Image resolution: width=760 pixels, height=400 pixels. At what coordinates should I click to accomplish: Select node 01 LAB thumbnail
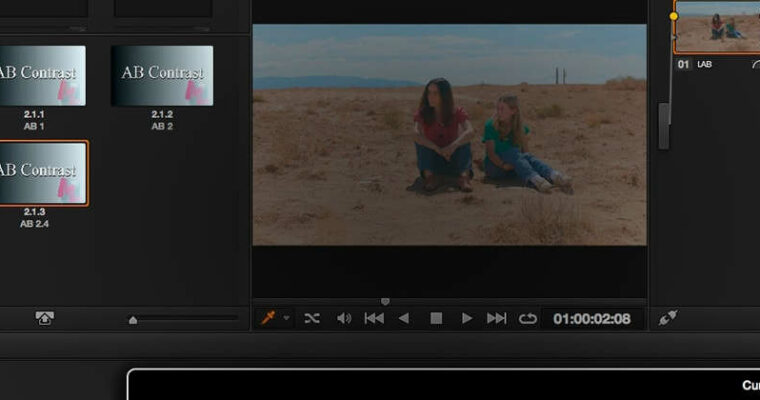pos(717,27)
